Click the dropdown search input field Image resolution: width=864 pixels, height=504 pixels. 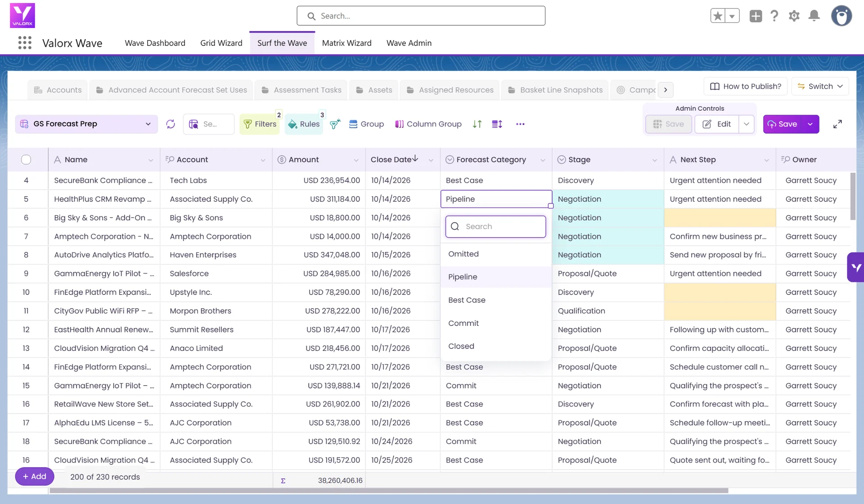(x=495, y=226)
